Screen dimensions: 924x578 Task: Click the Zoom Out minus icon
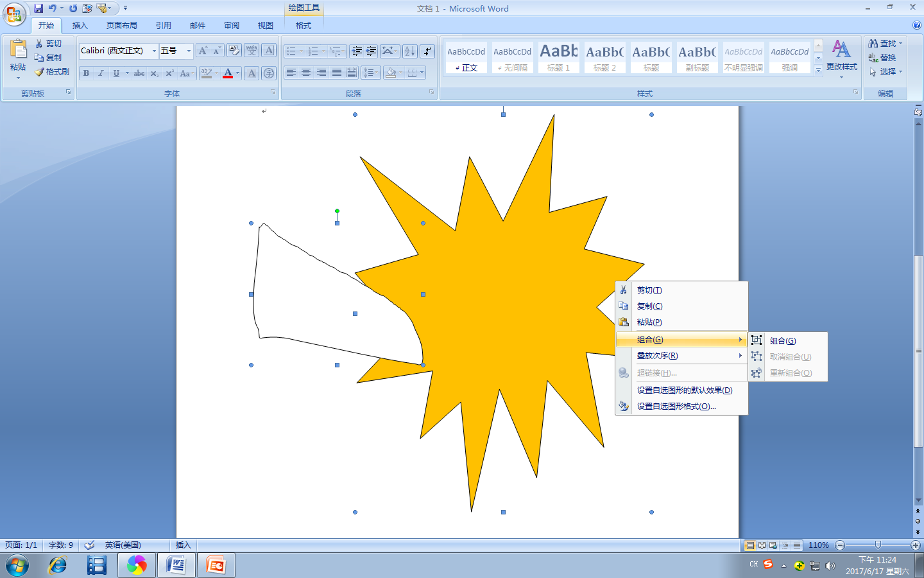pyautogui.click(x=840, y=545)
